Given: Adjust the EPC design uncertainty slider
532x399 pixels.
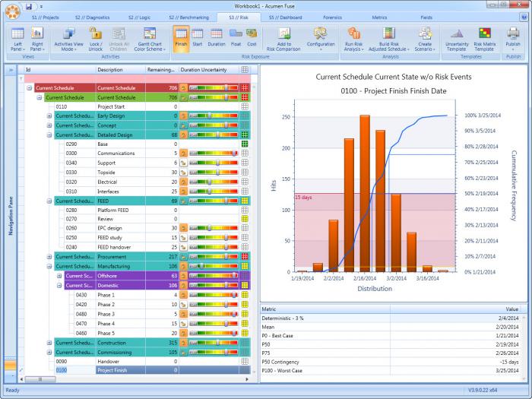Looking at the screenshot, I should pyautogui.click(x=209, y=228).
